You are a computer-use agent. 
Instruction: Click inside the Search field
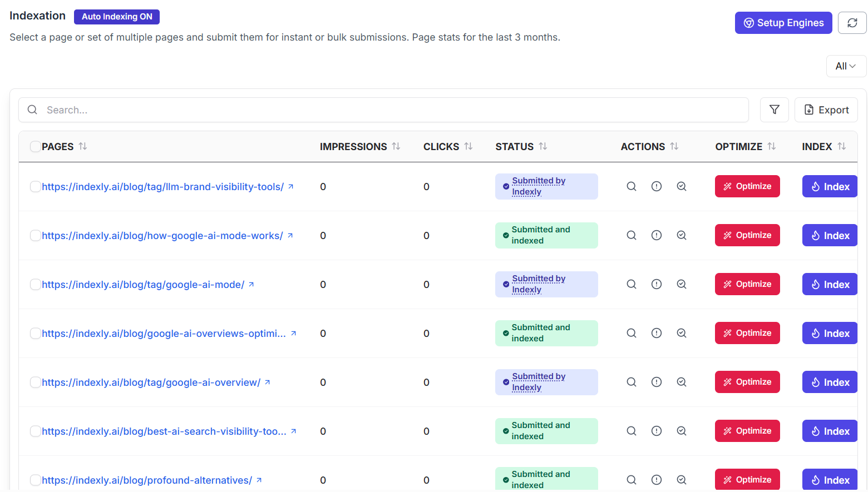point(223,110)
